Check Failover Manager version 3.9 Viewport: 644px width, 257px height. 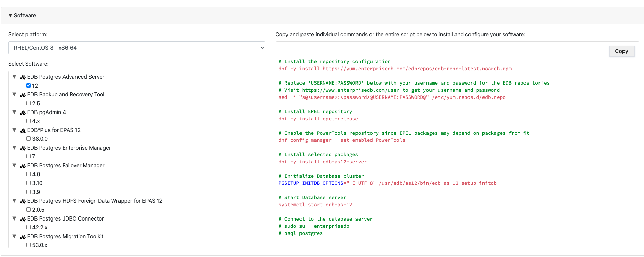pos(29,192)
